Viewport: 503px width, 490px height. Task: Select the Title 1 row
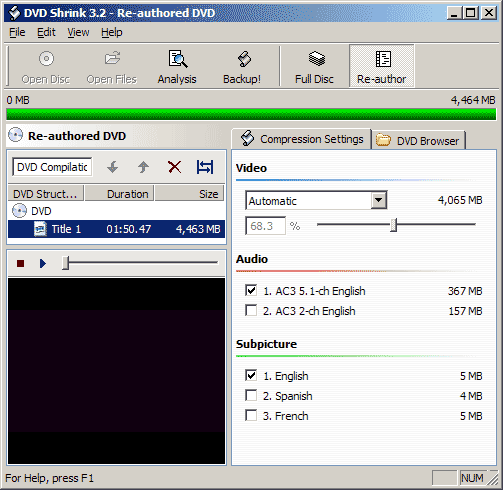[116, 229]
